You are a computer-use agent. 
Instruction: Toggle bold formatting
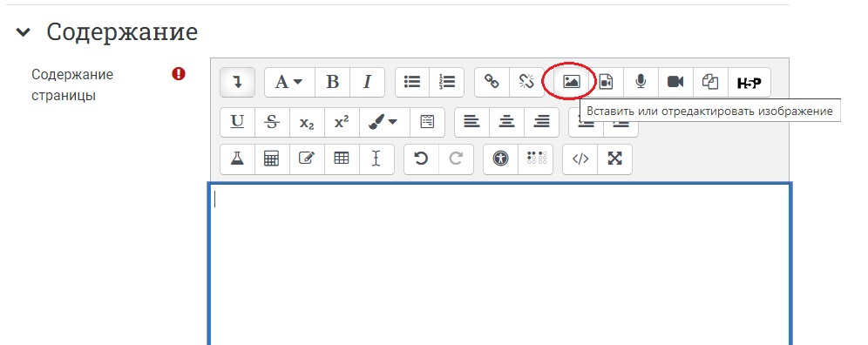point(332,82)
